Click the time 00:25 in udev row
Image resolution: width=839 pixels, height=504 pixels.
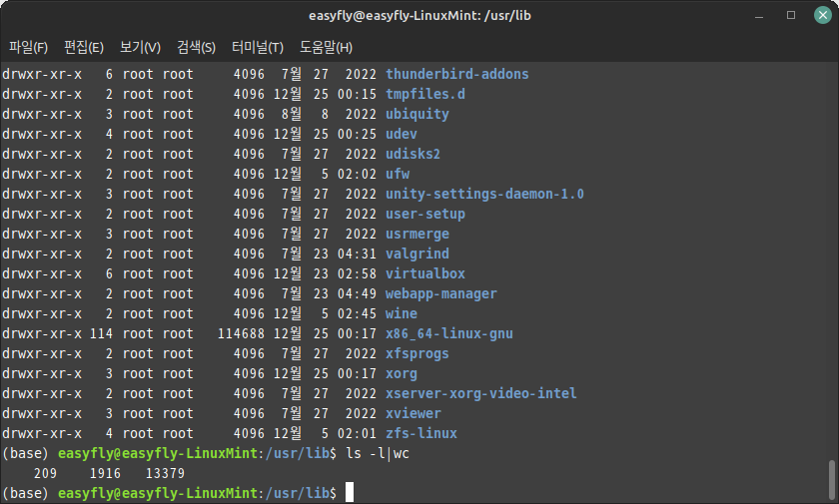[x=357, y=134]
